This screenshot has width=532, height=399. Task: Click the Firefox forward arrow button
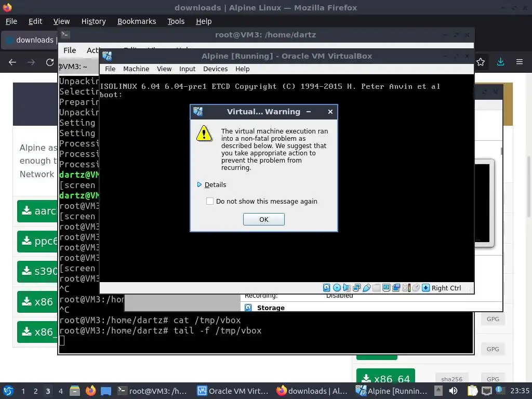pyautogui.click(x=31, y=62)
